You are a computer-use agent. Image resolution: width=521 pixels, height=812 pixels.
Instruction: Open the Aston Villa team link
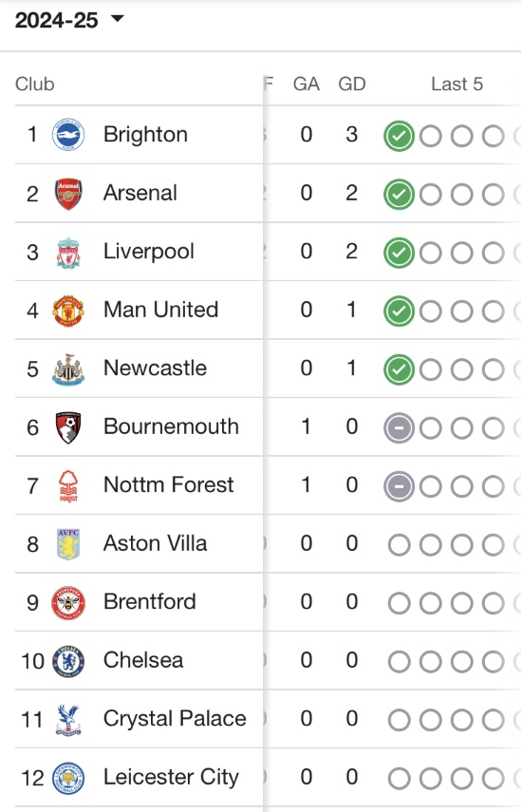156,543
